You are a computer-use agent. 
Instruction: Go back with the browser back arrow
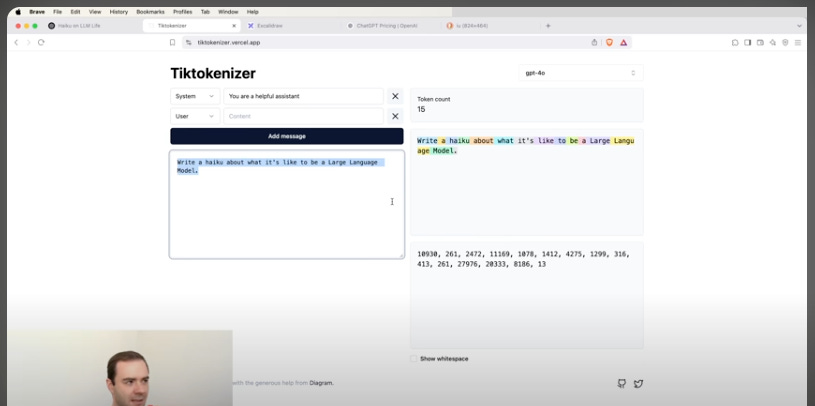tap(16, 43)
